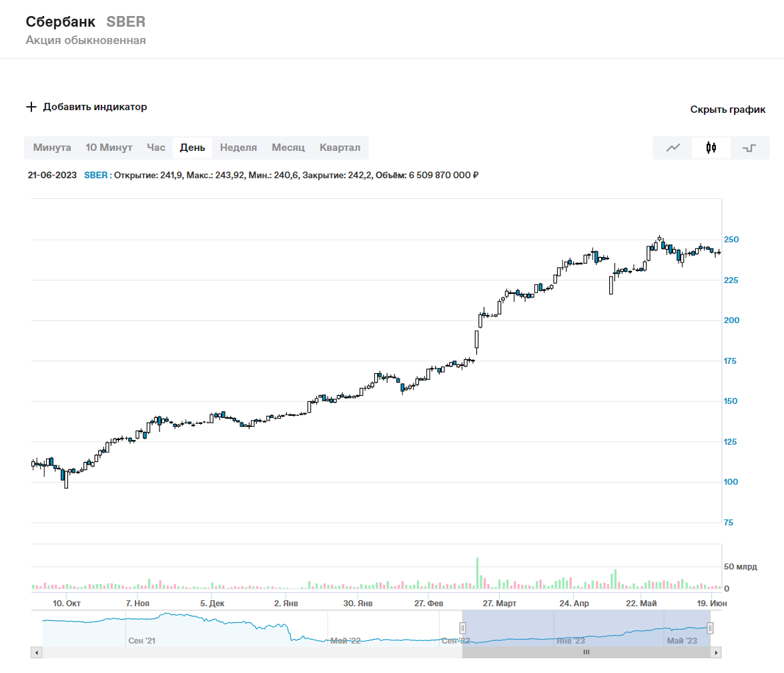Click the 200 price axis label

point(731,320)
